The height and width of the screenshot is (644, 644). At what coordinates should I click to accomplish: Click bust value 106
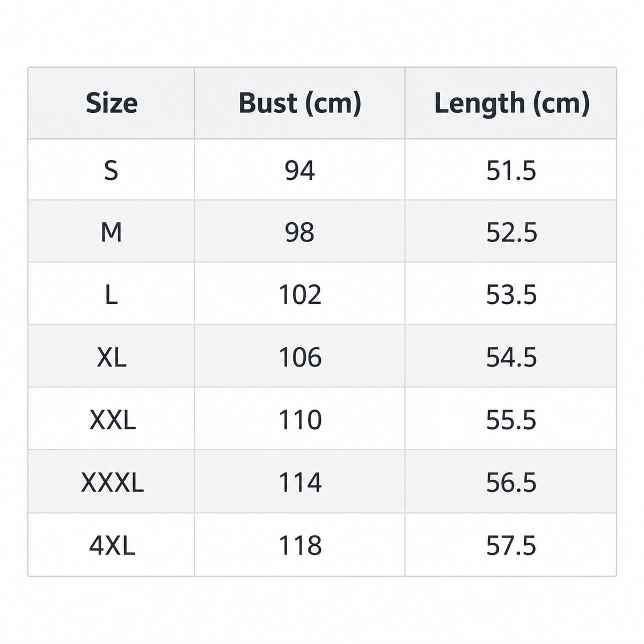[299, 356]
